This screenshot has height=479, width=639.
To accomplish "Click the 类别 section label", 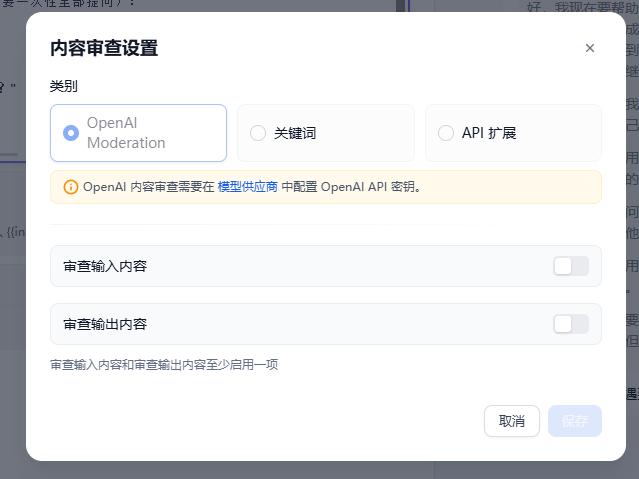I will [x=64, y=87].
